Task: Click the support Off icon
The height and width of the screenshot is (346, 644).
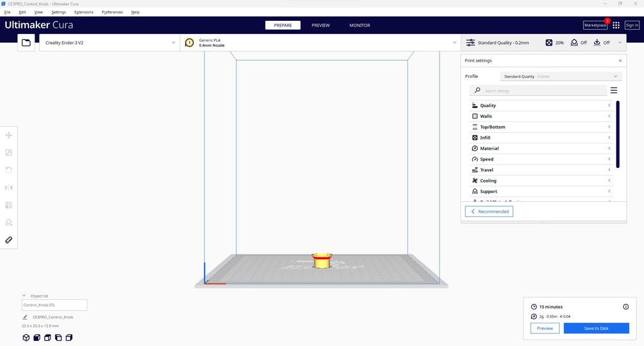Action: (x=574, y=43)
